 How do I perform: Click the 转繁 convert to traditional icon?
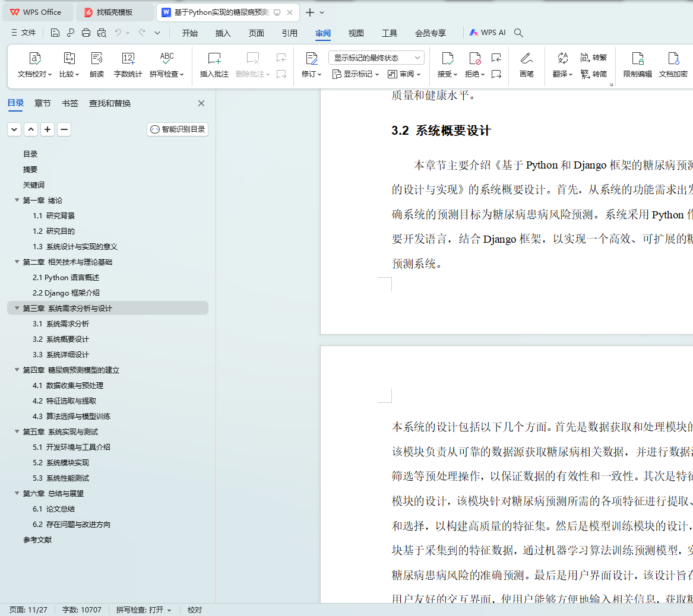(x=593, y=58)
